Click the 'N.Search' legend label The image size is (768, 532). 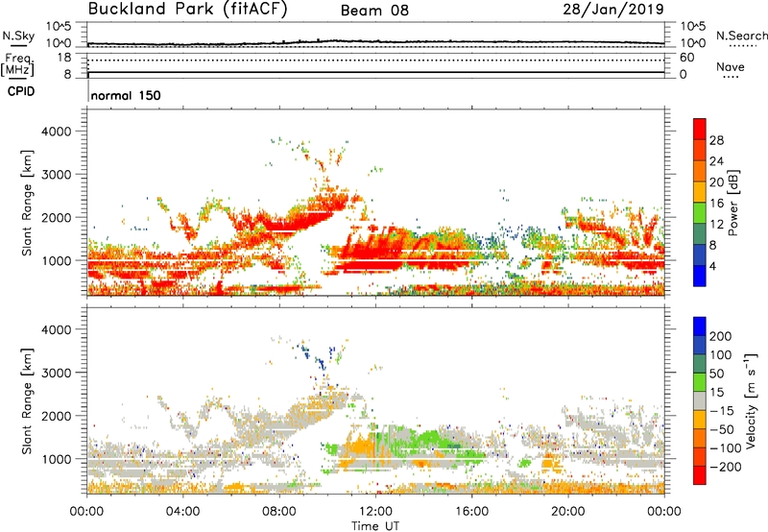tap(741, 36)
